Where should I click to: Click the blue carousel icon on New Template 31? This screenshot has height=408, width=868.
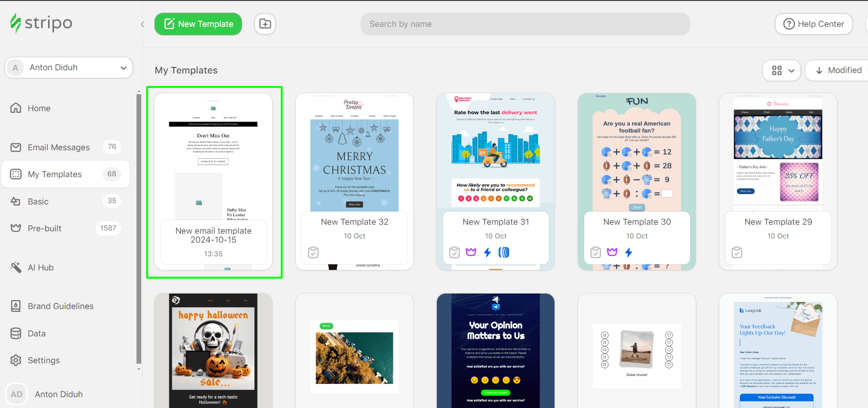pos(504,253)
